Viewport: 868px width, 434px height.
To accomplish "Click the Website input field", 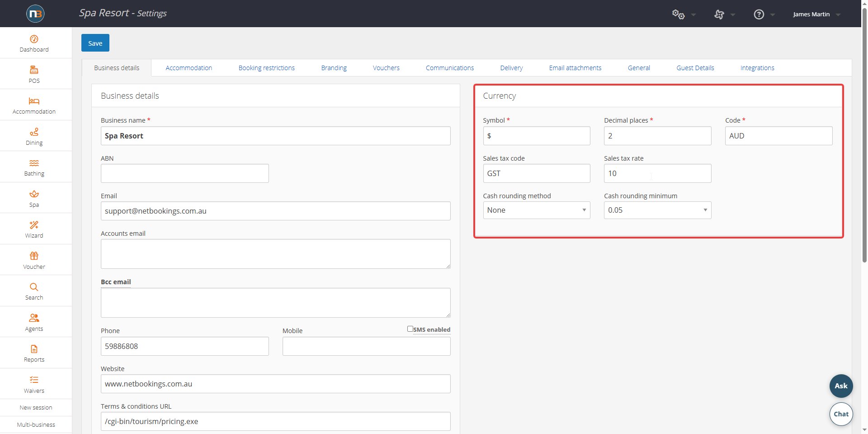I will click(x=276, y=384).
